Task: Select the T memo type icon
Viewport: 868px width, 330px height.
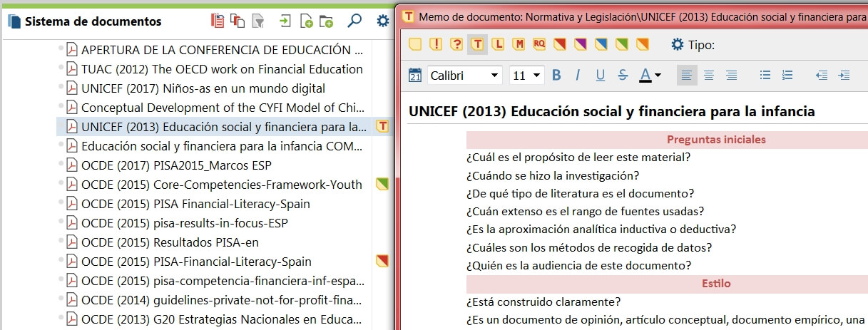Action: pyautogui.click(x=477, y=45)
